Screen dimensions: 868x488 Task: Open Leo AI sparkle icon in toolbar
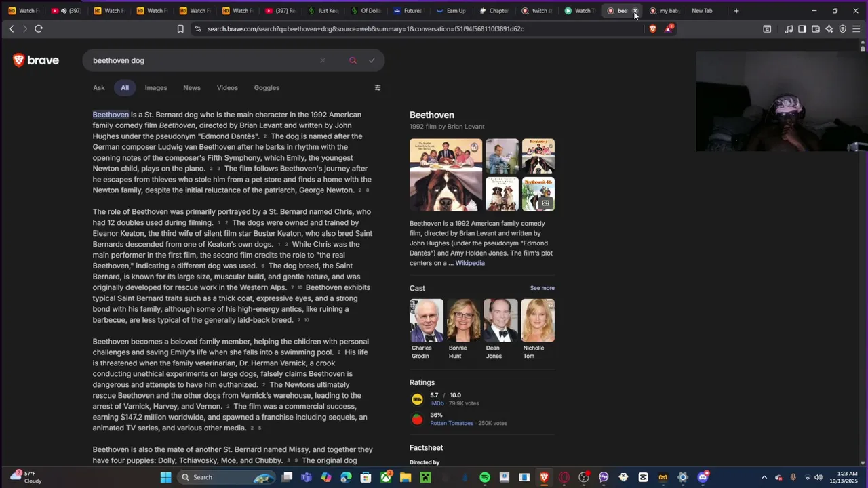pos(829,28)
